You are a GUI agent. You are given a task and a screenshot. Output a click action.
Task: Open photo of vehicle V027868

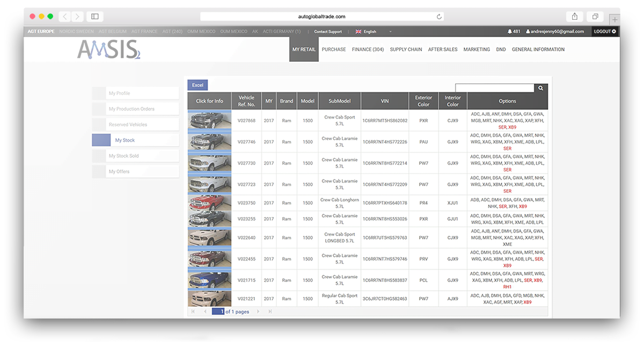tap(209, 120)
